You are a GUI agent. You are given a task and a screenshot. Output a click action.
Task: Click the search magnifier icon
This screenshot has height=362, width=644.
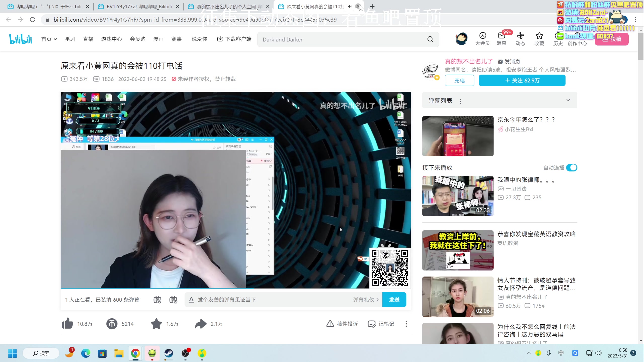430,39
